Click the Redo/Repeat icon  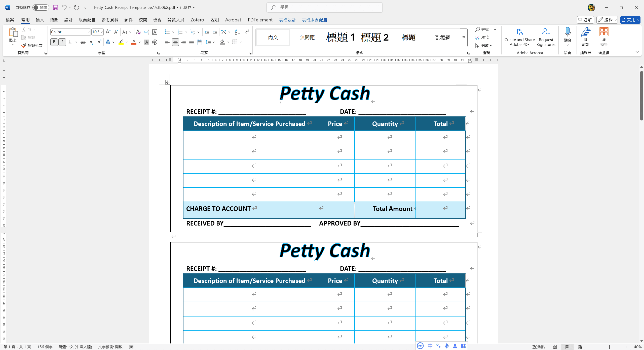click(77, 7)
